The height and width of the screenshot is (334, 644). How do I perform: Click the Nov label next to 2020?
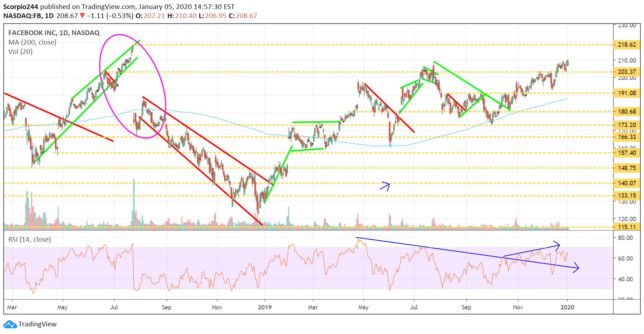tap(518, 307)
